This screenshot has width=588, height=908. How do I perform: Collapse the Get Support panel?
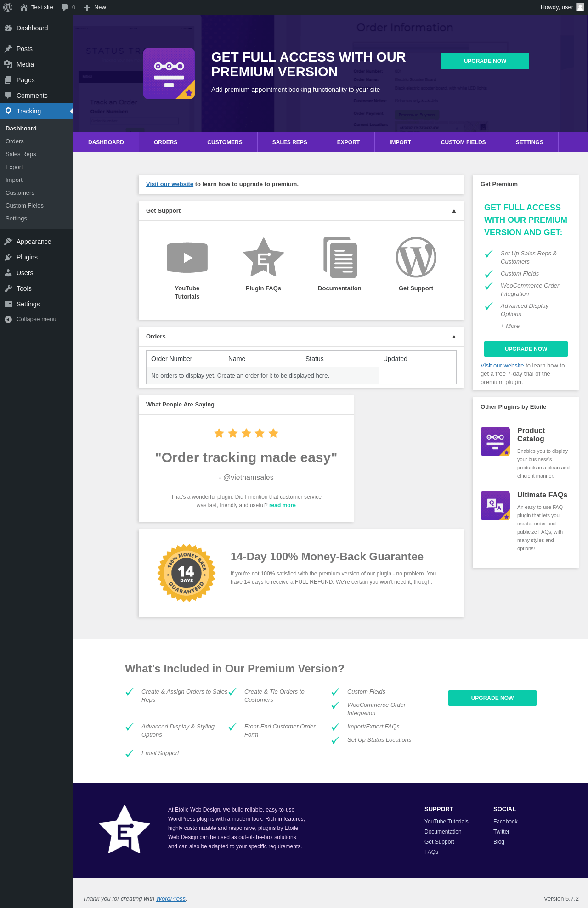point(454,211)
